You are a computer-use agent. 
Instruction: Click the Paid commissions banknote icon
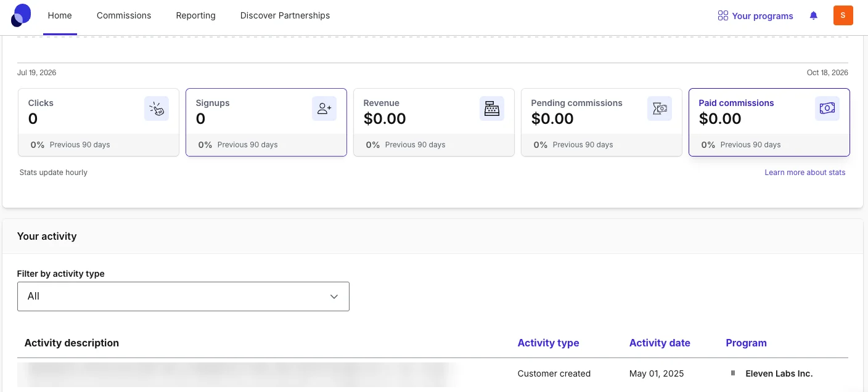click(827, 108)
